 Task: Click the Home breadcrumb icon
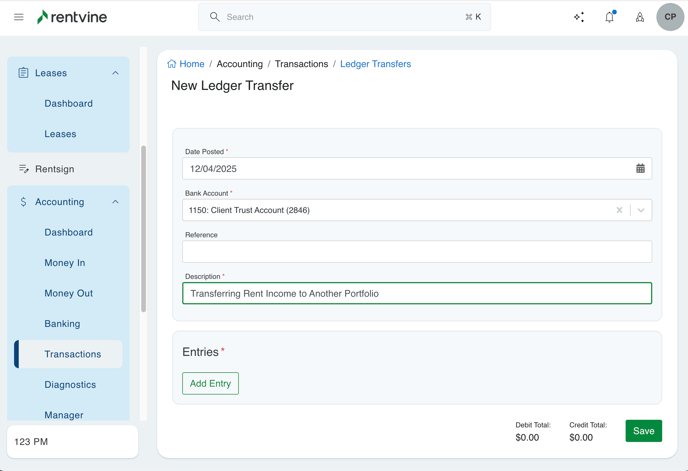172,64
